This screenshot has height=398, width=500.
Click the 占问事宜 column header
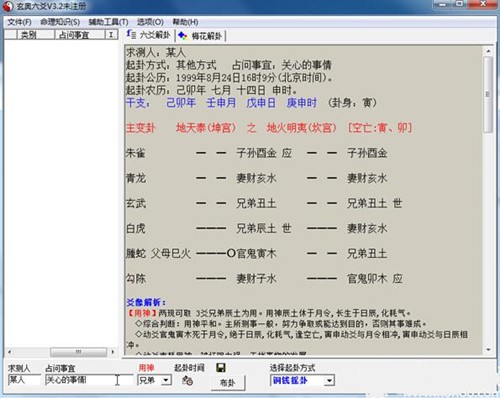click(80, 35)
